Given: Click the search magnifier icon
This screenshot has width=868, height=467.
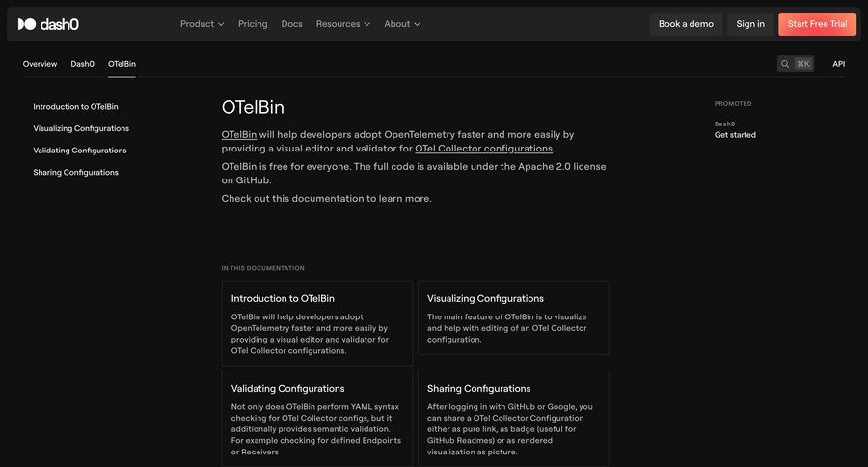Looking at the screenshot, I should pos(785,64).
